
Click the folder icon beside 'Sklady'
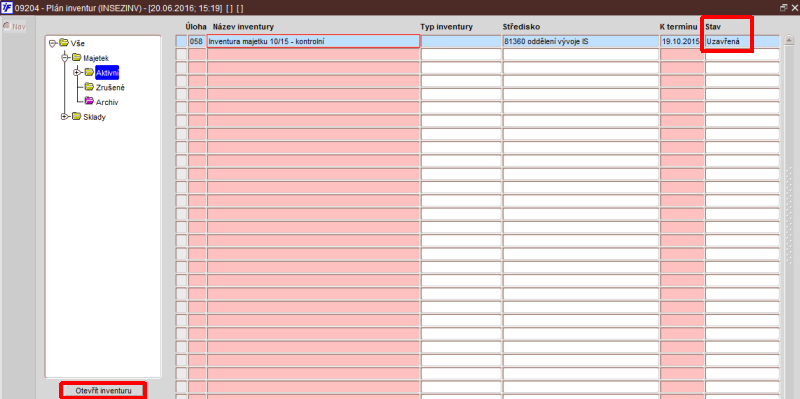(77, 116)
